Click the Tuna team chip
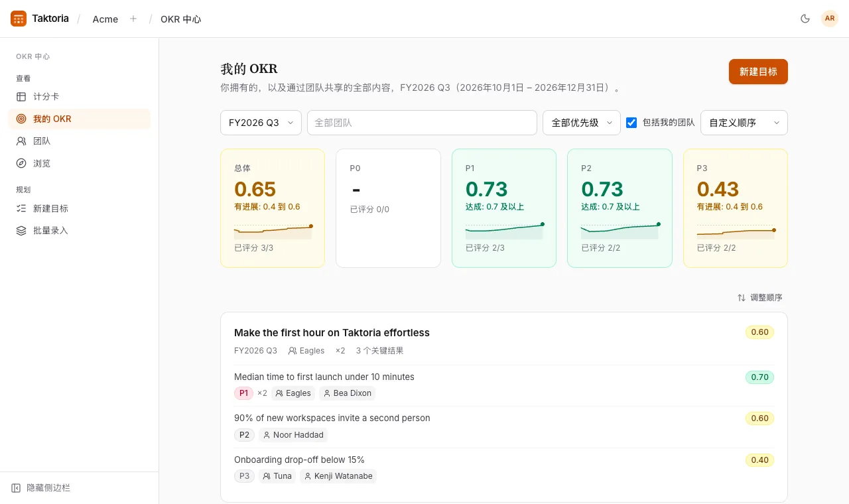Image resolution: width=849 pixels, height=504 pixels. [x=277, y=476]
